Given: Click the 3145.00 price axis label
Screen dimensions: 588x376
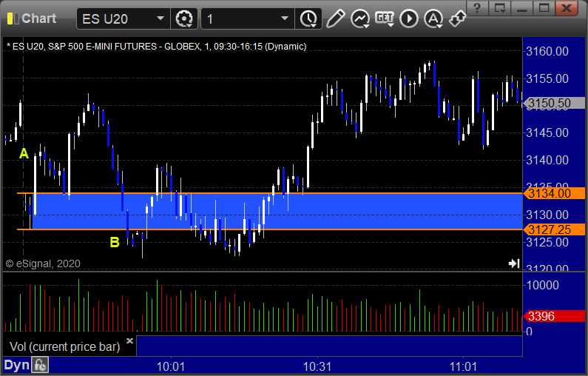Looking at the screenshot, I should [547, 132].
